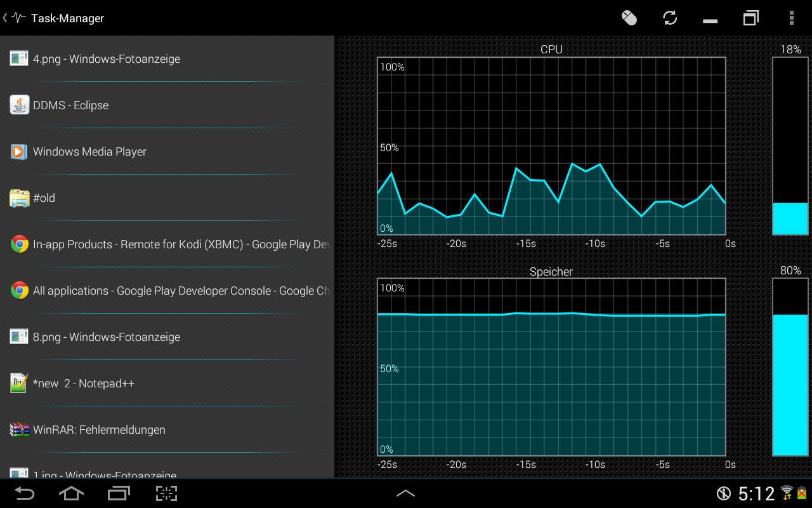This screenshot has height=508, width=812.
Task: Open the three-dot overflow menu
Action: pyautogui.click(x=792, y=18)
